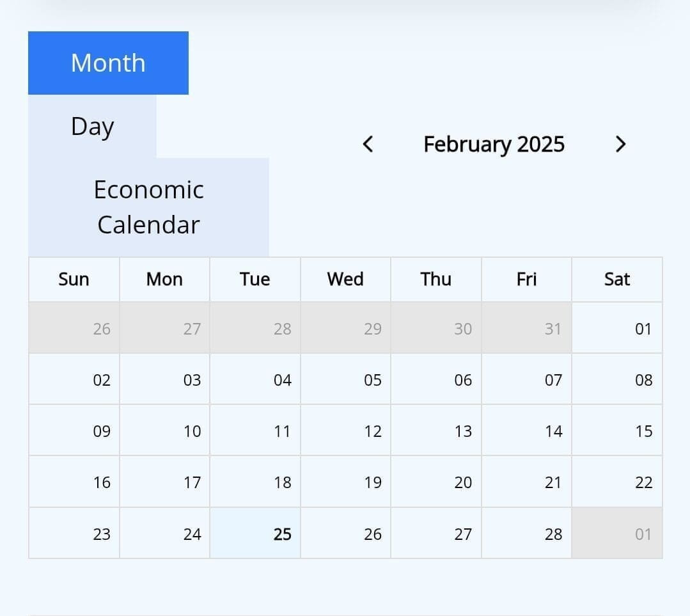Click the Wed column header
This screenshot has height=616, width=690.
click(x=345, y=280)
